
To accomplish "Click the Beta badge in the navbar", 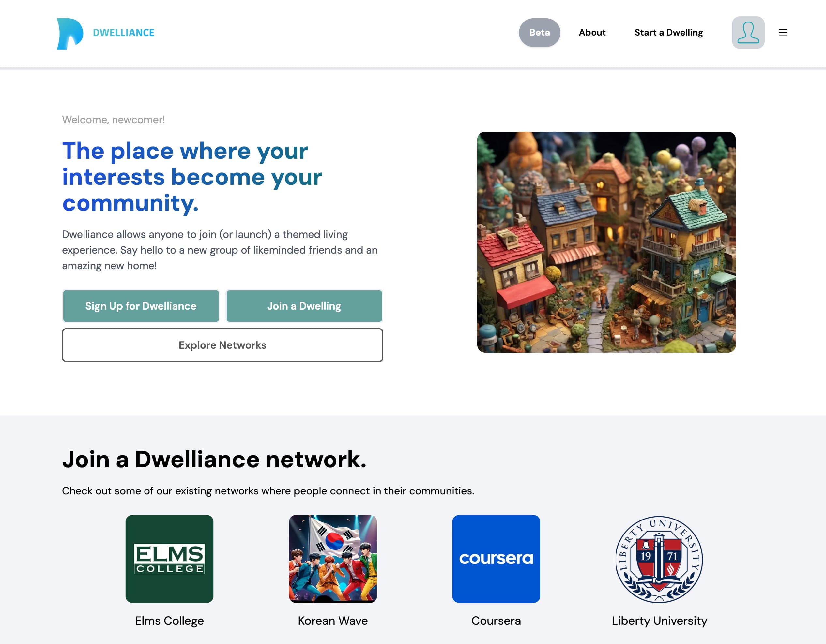I will (540, 33).
